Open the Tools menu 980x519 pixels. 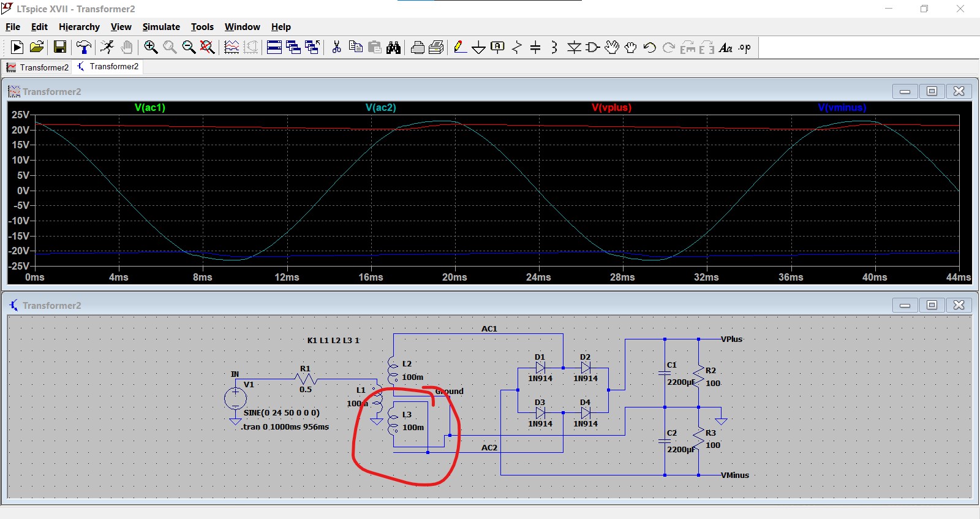tap(202, 27)
